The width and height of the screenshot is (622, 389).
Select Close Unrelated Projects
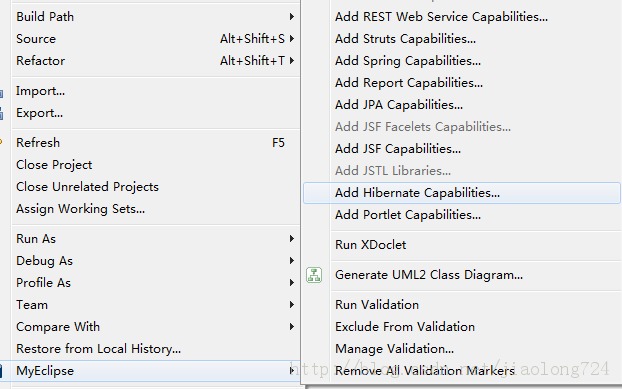[x=156, y=187]
